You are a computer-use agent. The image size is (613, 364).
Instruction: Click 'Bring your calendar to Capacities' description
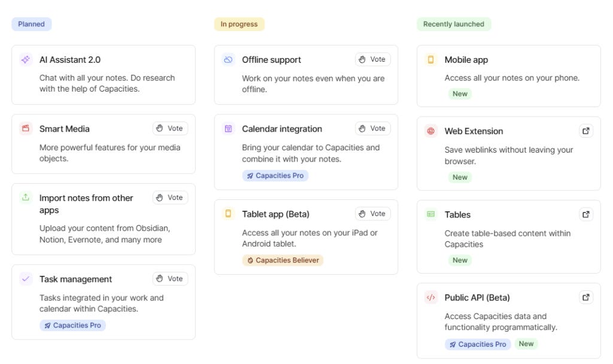tap(311, 153)
